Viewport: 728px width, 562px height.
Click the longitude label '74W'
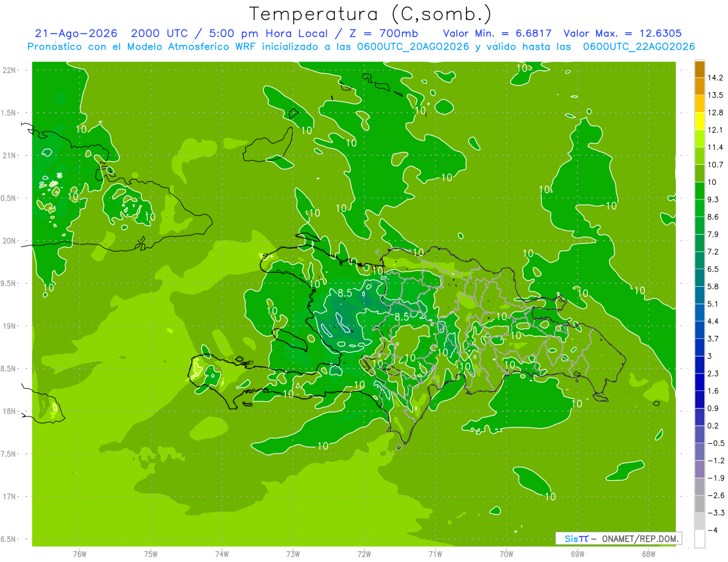[x=222, y=553]
